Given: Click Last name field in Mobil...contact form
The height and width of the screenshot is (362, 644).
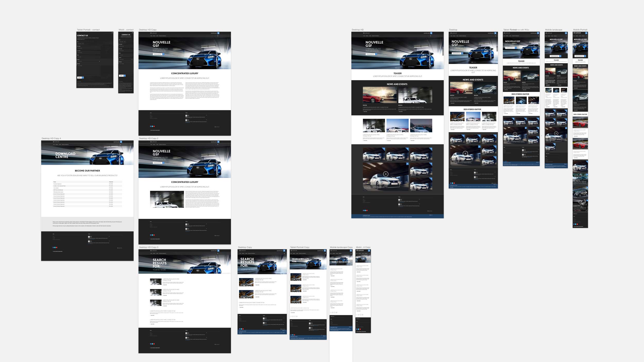Looking at the screenshot, I should click(x=126, y=50).
